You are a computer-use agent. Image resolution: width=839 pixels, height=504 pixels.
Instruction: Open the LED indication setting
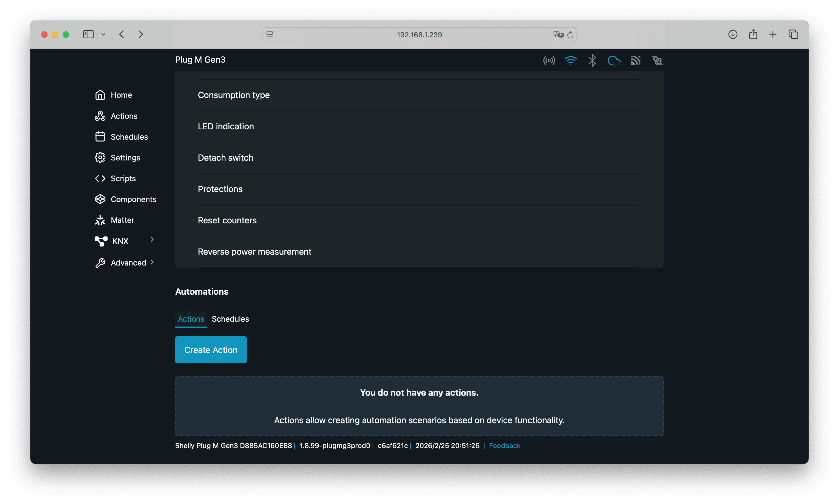tap(226, 126)
